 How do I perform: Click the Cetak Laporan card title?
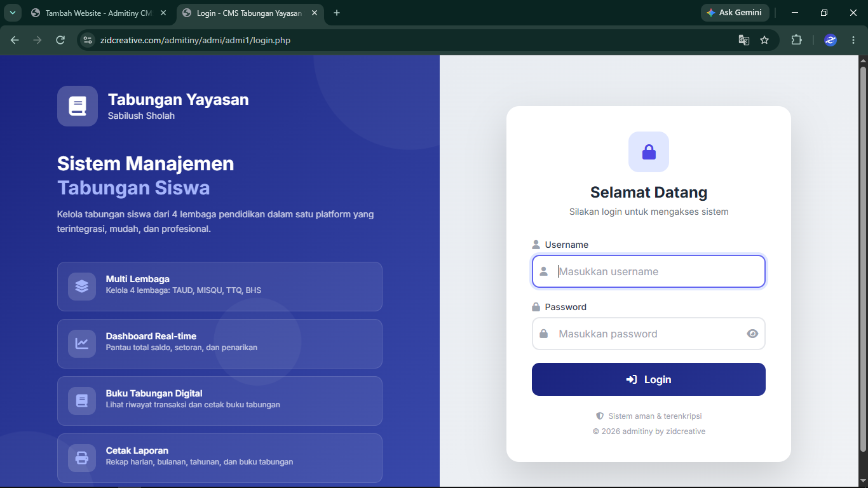pos(137,451)
